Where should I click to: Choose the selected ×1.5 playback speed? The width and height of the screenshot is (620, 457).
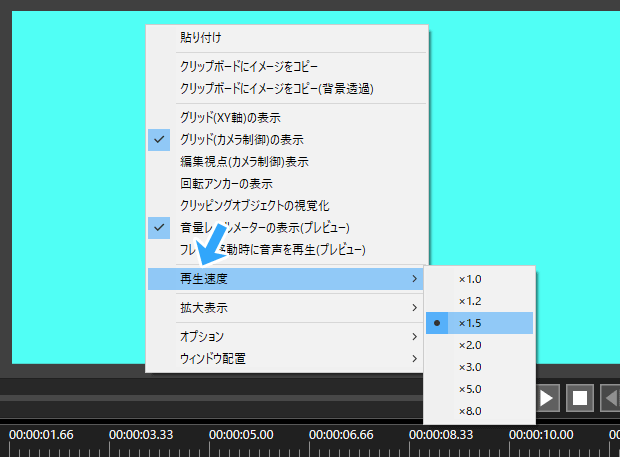(479, 323)
